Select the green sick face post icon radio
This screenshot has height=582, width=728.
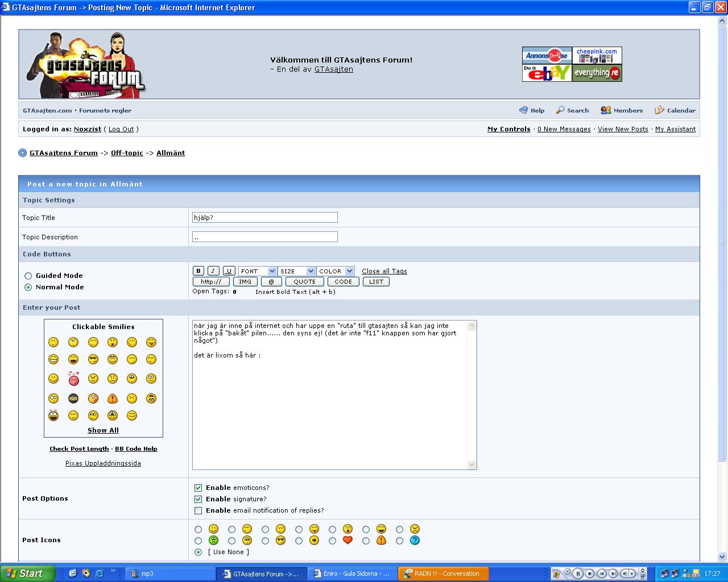198,541
